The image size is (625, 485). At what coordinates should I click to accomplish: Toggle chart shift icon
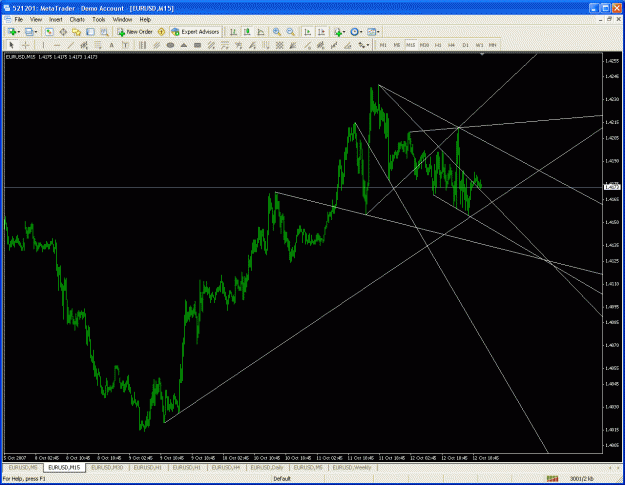pyautogui.click(x=321, y=32)
